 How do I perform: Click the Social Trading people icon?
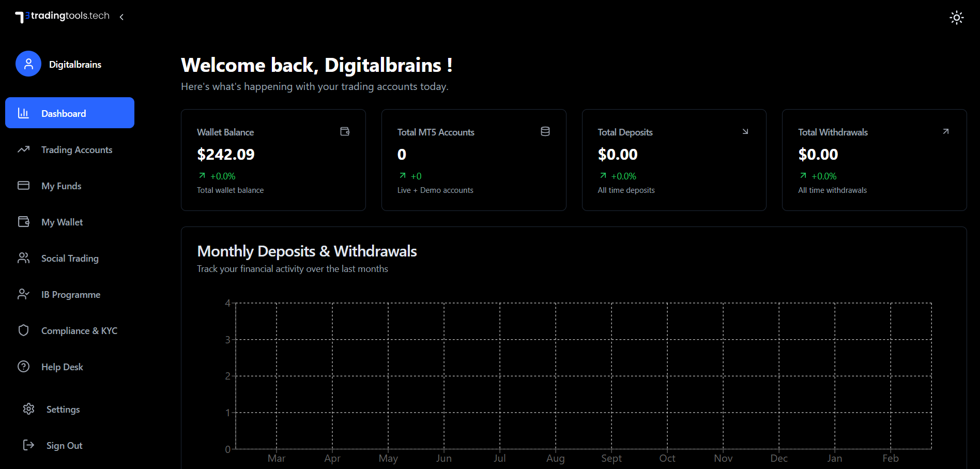[24, 258]
